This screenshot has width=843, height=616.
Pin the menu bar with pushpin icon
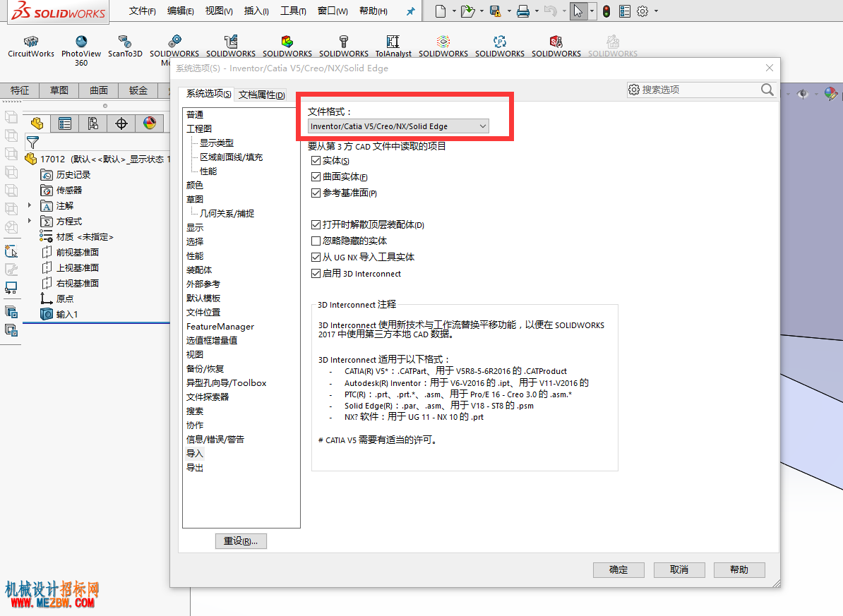pos(411,11)
